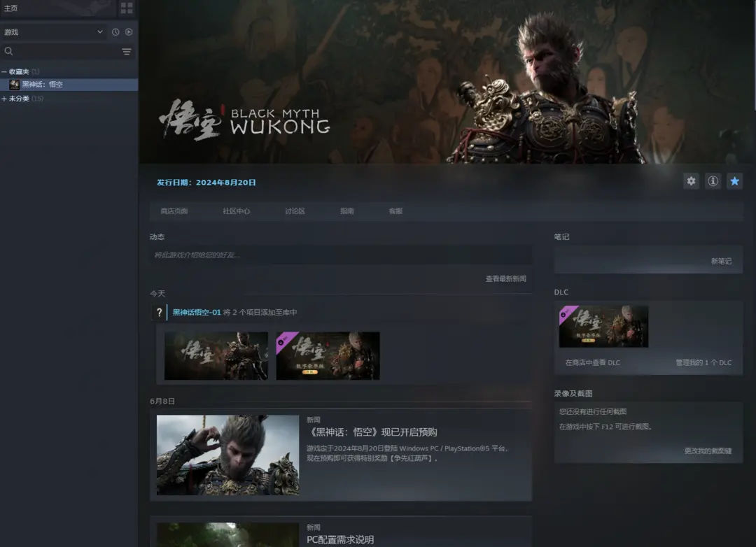Open the game settings gear icon
Viewport: 756px width, 547px height.
coord(691,181)
